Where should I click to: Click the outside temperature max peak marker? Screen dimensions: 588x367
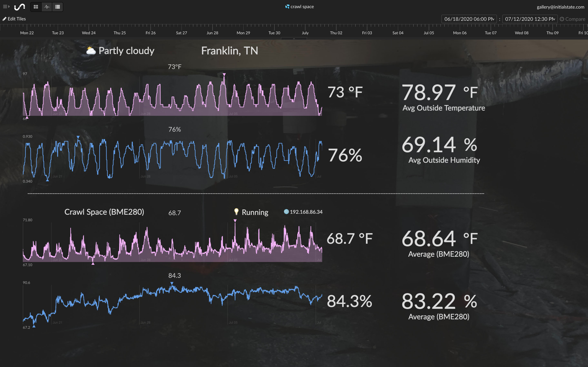pyautogui.click(x=224, y=74)
